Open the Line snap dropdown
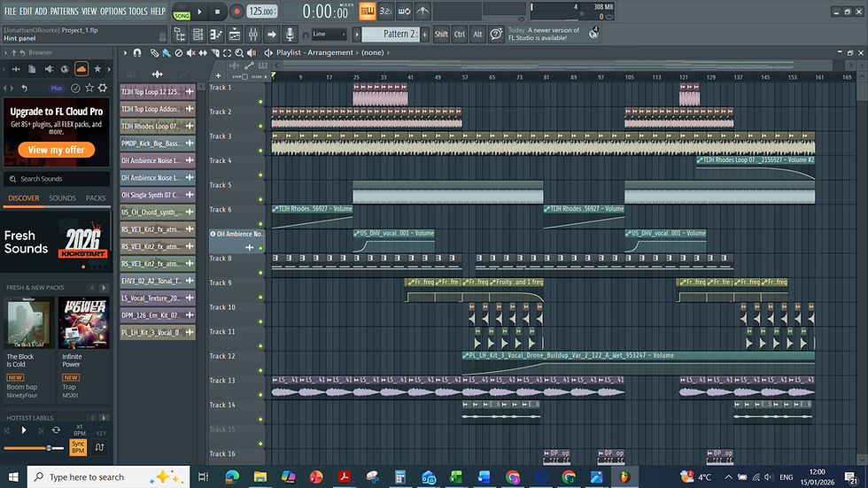This screenshot has height=488, width=868. pyautogui.click(x=329, y=34)
